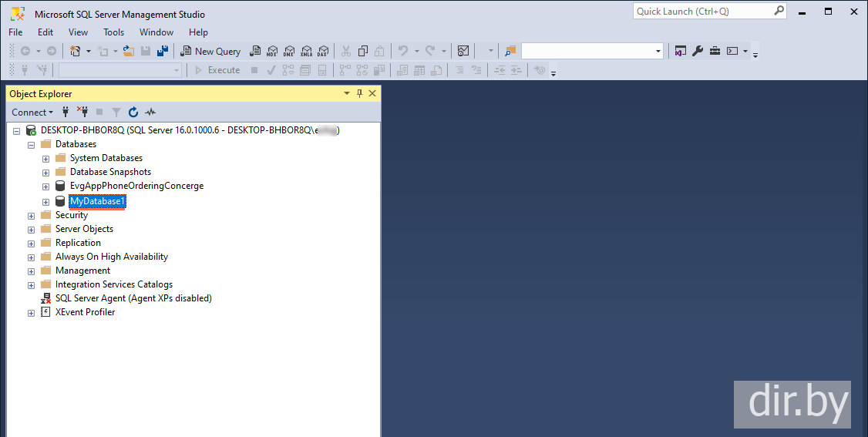Select the MyDatabase1 database
Image resolution: width=868 pixels, height=437 pixels.
pos(97,201)
